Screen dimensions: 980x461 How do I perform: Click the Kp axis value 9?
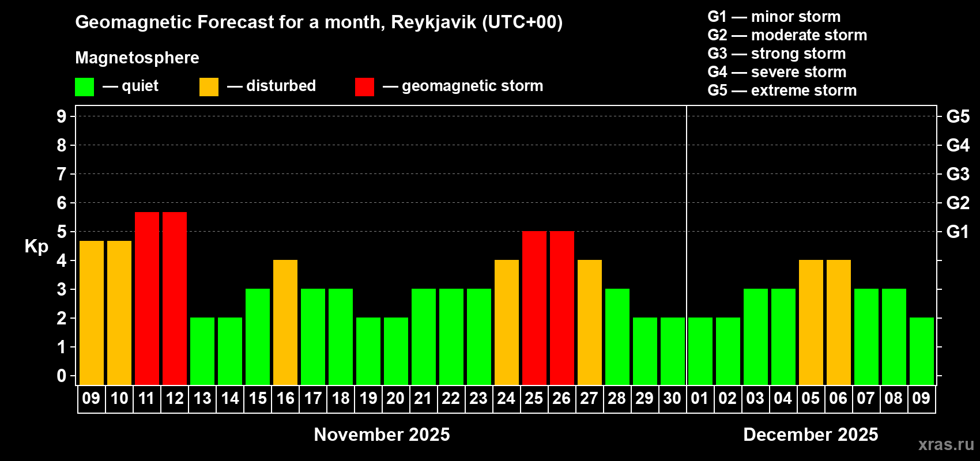[x=62, y=116]
